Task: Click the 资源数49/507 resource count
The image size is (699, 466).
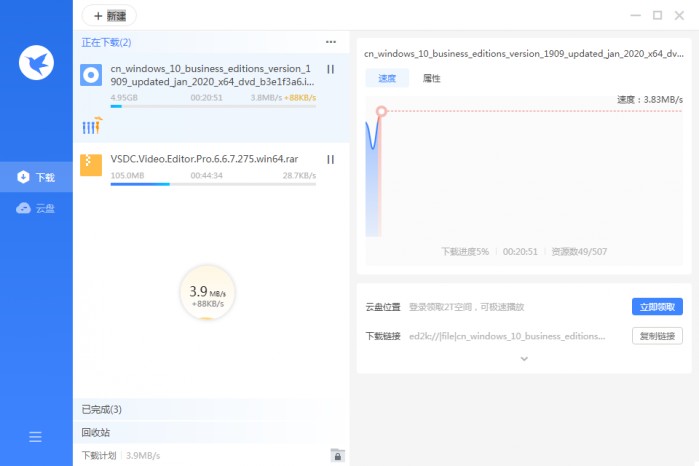Action: (579, 252)
